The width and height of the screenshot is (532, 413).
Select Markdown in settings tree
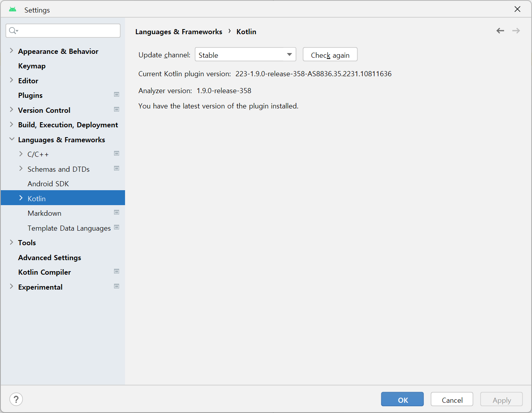click(44, 213)
